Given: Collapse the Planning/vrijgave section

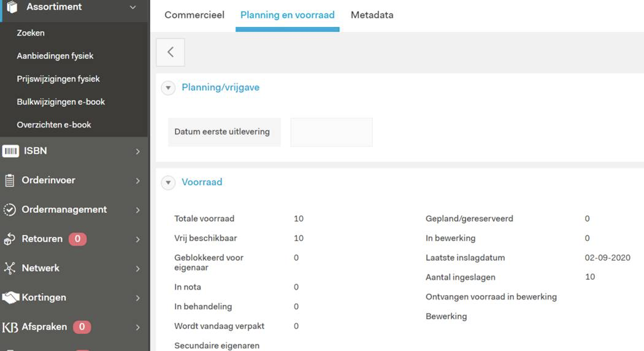Looking at the screenshot, I should tap(168, 88).
